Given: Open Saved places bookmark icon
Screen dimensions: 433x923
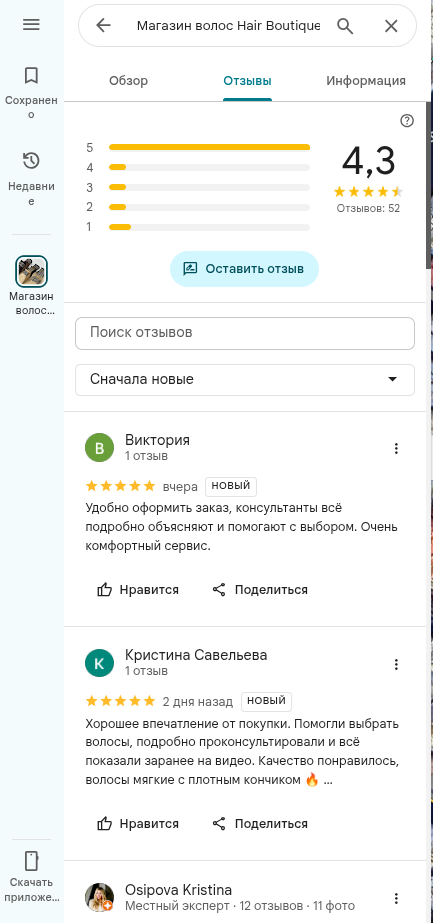Looking at the screenshot, I should coord(31,75).
